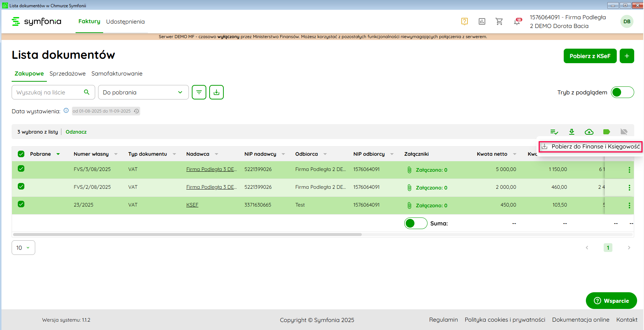Image resolution: width=644 pixels, height=330 pixels.
Task: Toggle the Suma switch
Action: point(416,223)
